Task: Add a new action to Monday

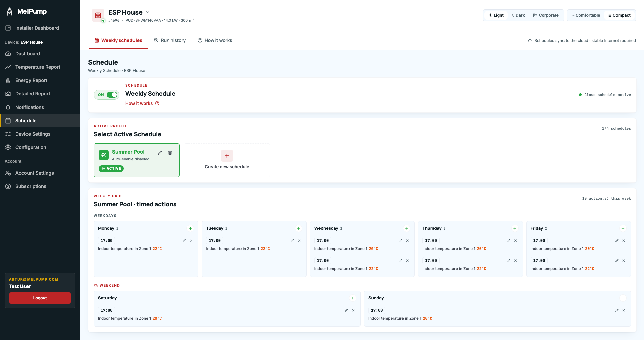Action: 190,228
